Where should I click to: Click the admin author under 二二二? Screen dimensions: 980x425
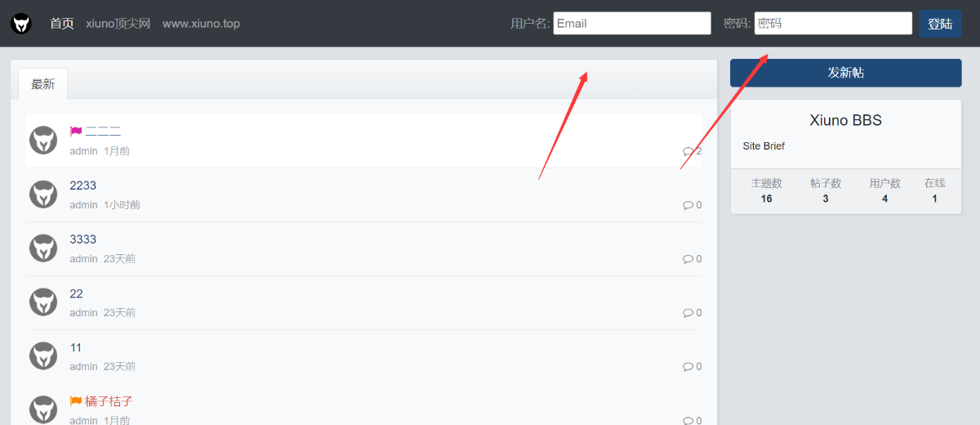pyautogui.click(x=83, y=151)
